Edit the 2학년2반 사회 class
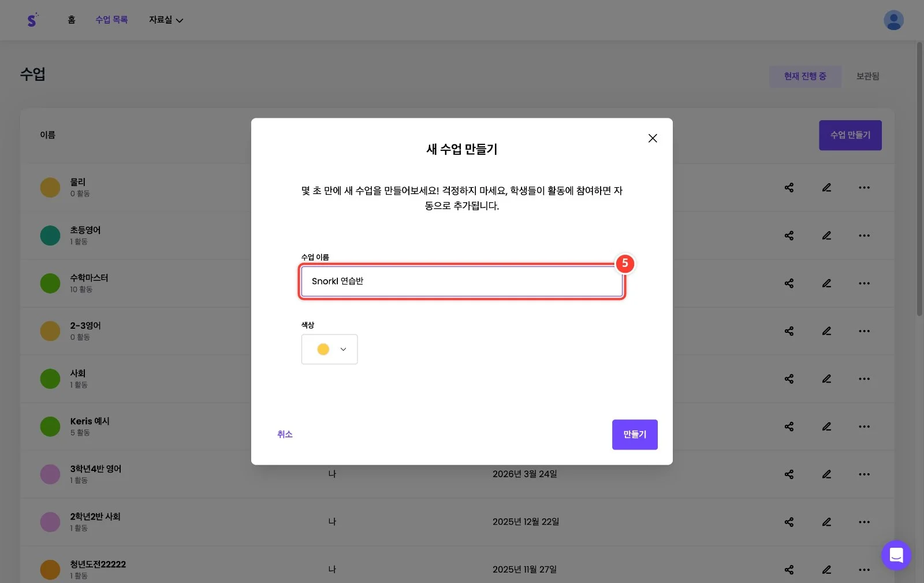924x583 pixels. pyautogui.click(x=826, y=522)
